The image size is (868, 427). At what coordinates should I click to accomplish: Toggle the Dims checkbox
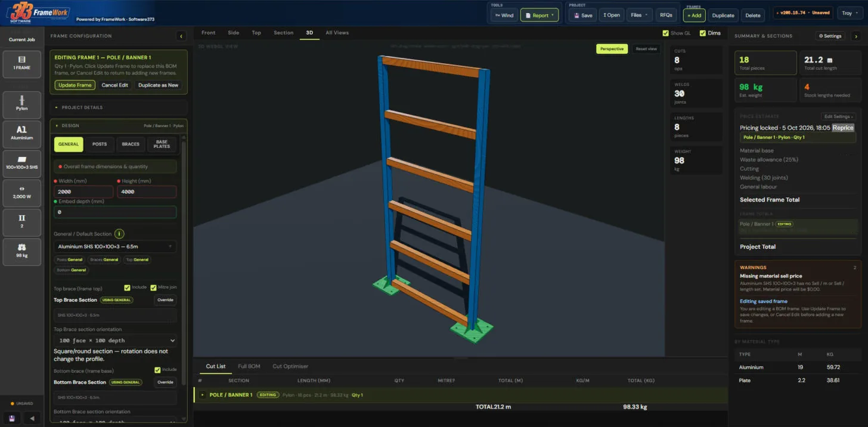tap(703, 33)
